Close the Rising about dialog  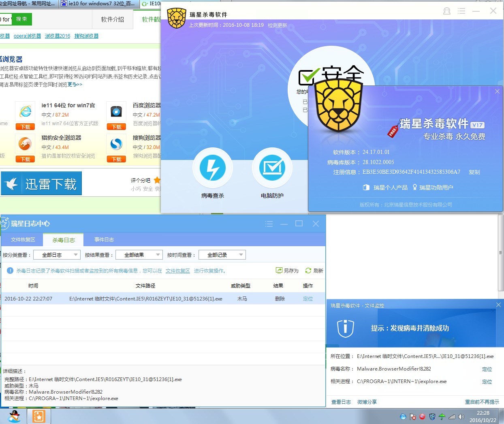coord(497,92)
